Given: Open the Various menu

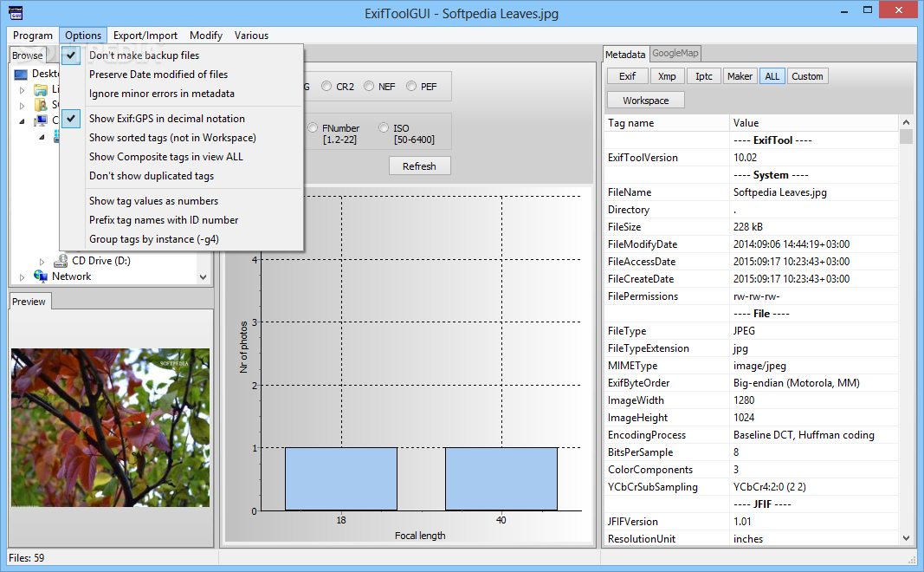Looking at the screenshot, I should pyautogui.click(x=251, y=36).
